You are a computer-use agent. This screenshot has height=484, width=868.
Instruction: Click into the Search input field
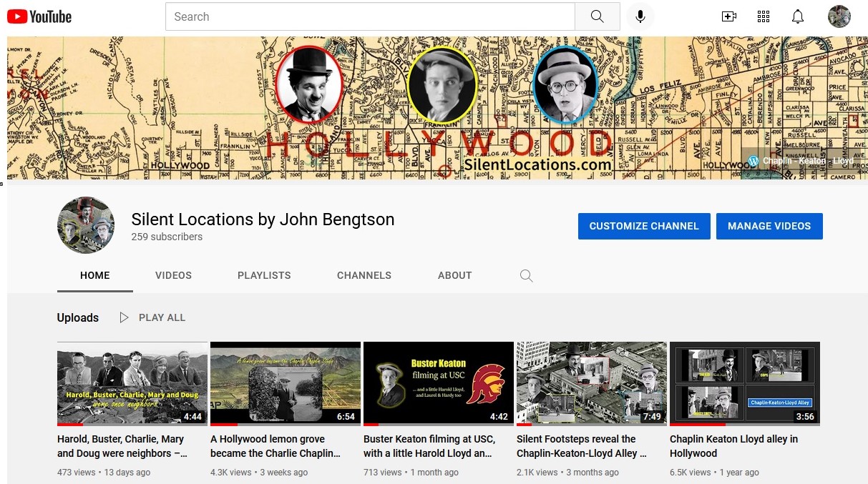tap(370, 16)
